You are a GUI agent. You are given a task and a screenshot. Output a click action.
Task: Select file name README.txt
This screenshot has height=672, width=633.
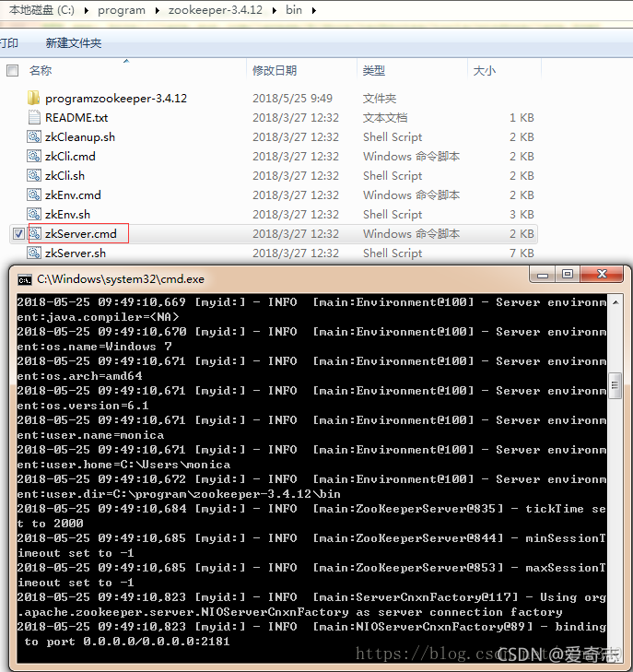pos(76,118)
